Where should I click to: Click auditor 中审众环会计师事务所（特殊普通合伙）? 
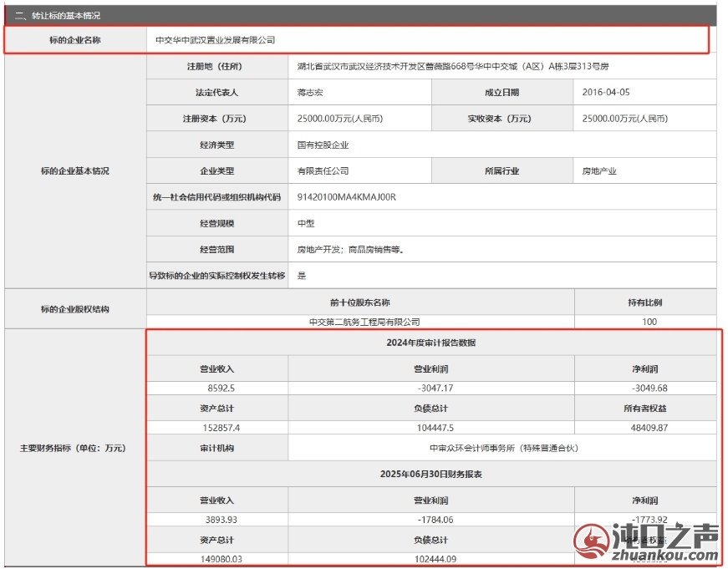pos(504,449)
